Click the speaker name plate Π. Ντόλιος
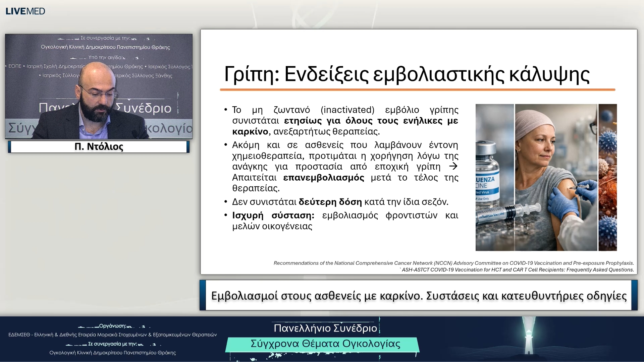644x362 pixels. click(x=98, y=146)
